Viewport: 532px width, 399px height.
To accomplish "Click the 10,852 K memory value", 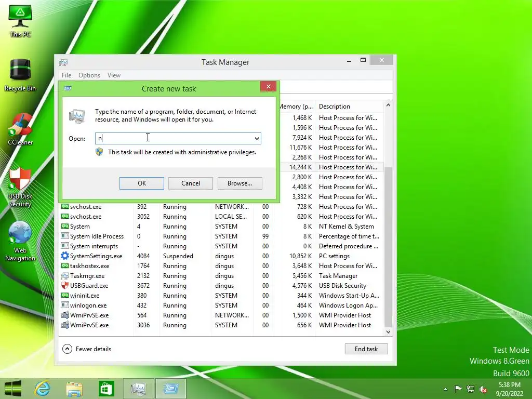I will coord(301,256).
